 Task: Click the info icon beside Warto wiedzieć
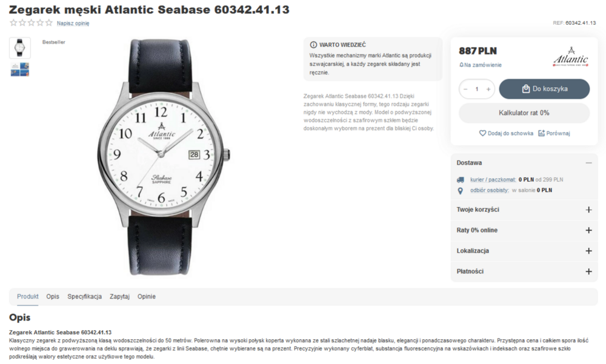(313, 45)
